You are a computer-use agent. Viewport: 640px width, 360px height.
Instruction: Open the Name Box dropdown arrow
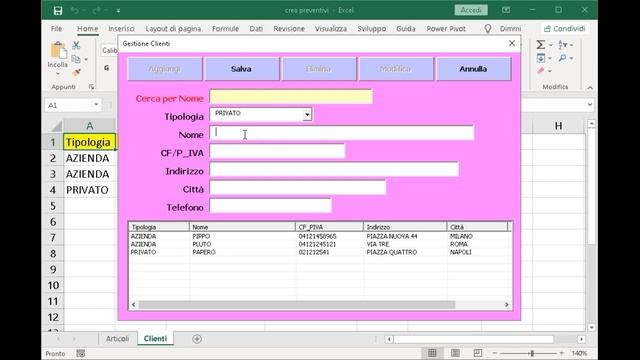(96, 105)
